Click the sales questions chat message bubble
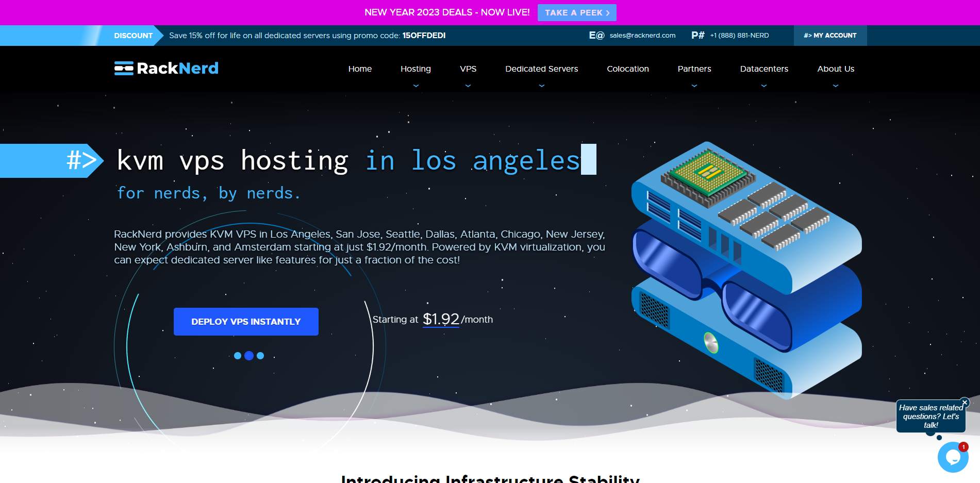The height and width of the screenshot is (483, 980). point(931,416)
